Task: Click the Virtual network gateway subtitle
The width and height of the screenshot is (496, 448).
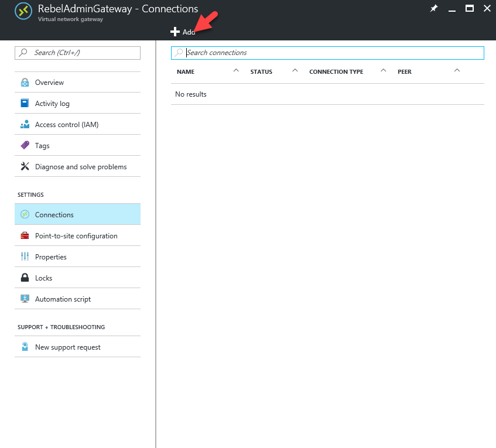Action: point(70,19)
